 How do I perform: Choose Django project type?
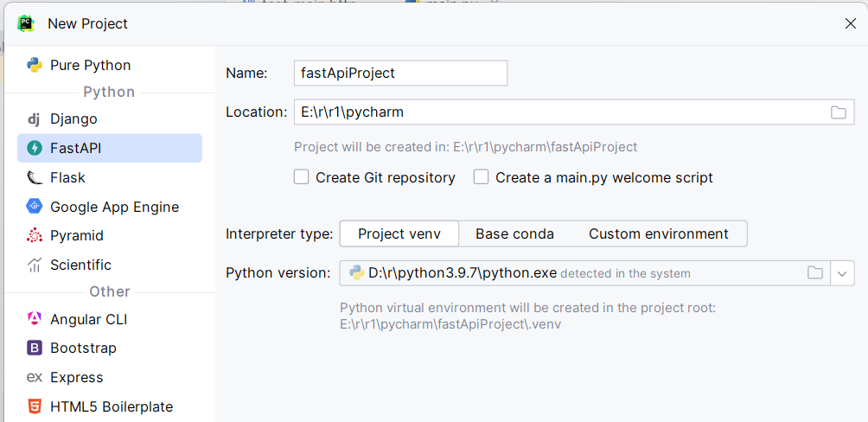click(110, 119)
